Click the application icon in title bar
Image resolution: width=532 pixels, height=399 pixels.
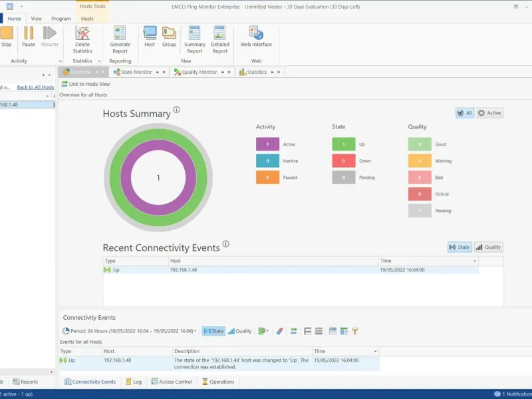(10, 6)
